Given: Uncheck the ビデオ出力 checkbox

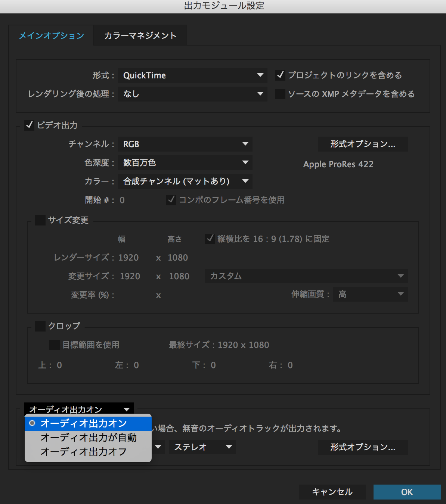Looking at the screenshot, I should pyautogui.click(x=29, y=125).
